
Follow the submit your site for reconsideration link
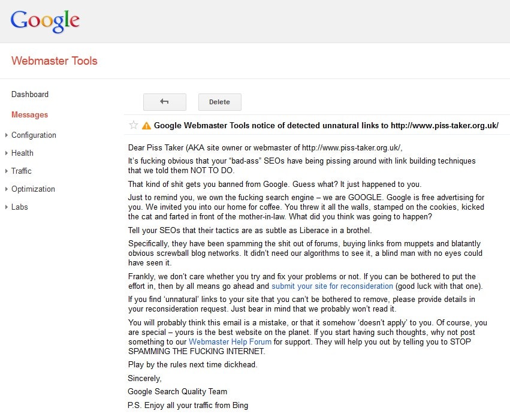coord(332,286)
